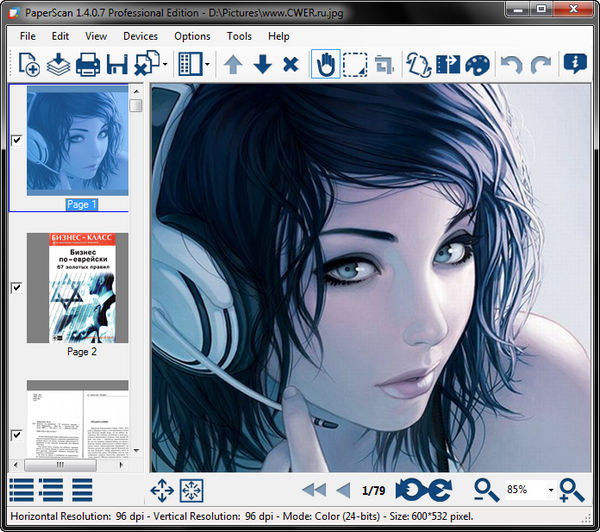Click the main headphone girl image preview
Viewport: 600px width, 532px height.
[x=371, y=278]
